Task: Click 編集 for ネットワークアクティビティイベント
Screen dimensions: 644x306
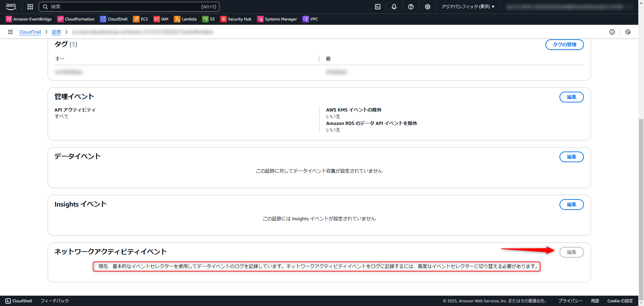Action: click(x=572, y=252)
